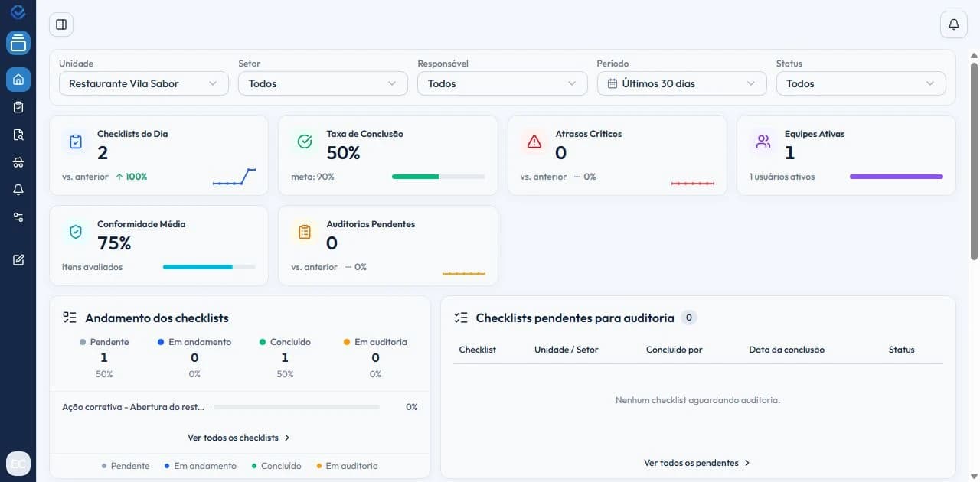Open notifications bell at top right
Viewport: 980px width, 482px height.
coord(954,24)
